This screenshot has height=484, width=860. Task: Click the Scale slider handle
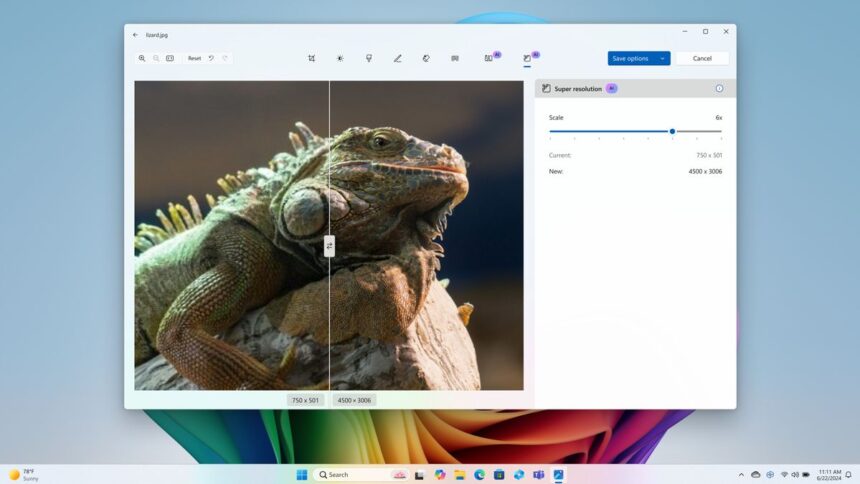pyautogui.click(x=672, y=131)
